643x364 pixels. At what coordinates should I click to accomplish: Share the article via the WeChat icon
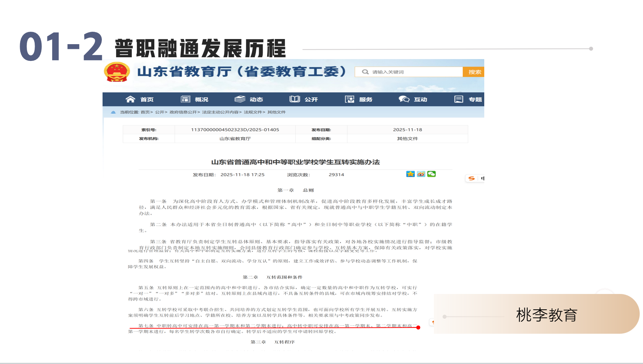point(431,174)
